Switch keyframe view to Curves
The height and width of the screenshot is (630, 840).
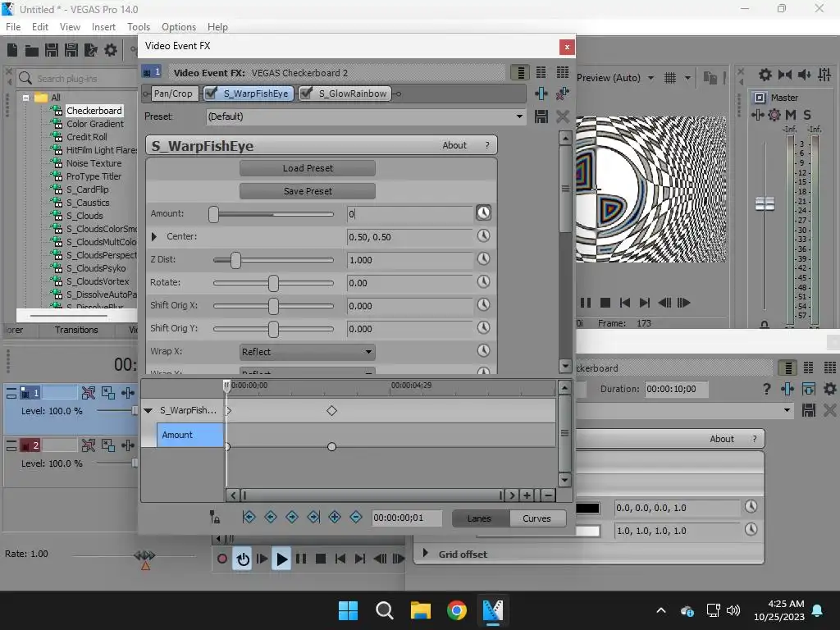536,518
